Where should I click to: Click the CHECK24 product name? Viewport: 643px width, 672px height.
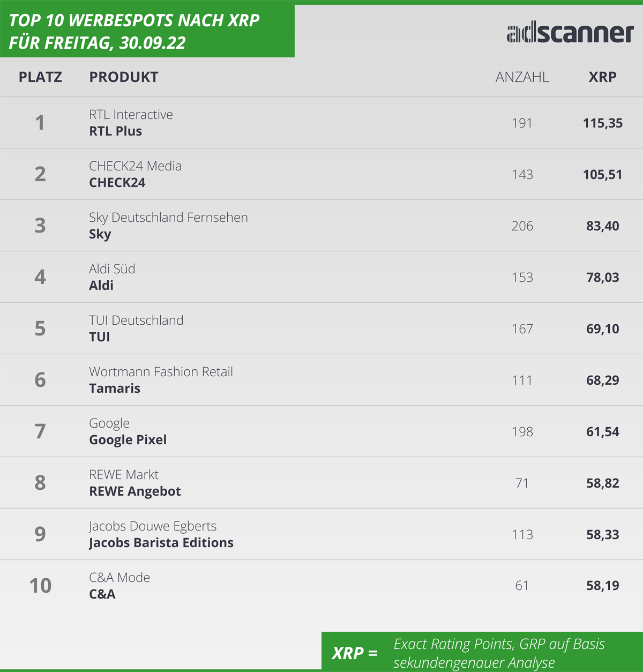[x=117, y=183]
